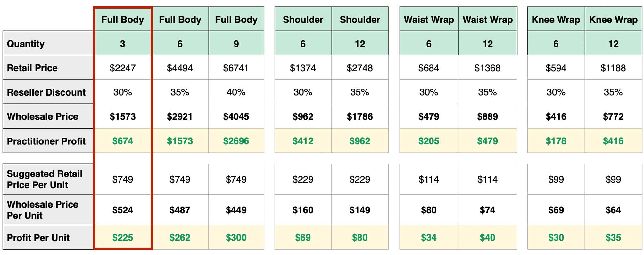The image size is (644, 255).
Task: Click the first Shoulder column header
Action: [303, 20]
